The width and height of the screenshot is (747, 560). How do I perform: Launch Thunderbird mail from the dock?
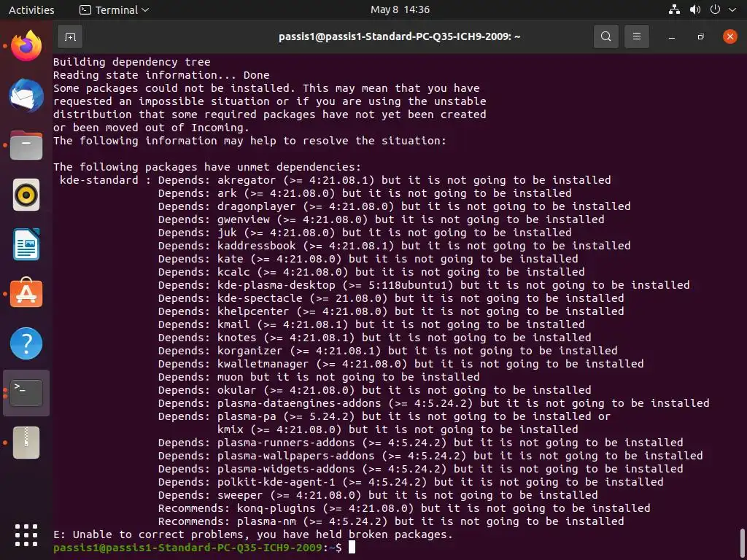(26, 96)
